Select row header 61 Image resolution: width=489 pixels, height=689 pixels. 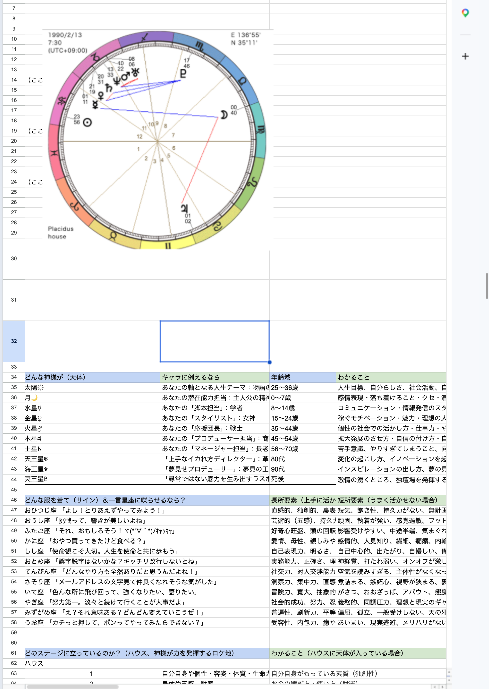click(x=14, y=653)
